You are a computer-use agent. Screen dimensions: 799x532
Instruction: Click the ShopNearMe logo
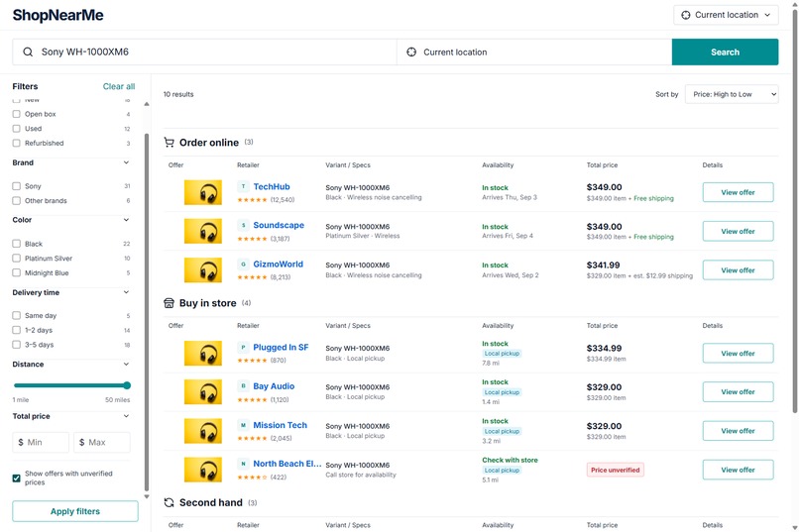tap(58, 15)
